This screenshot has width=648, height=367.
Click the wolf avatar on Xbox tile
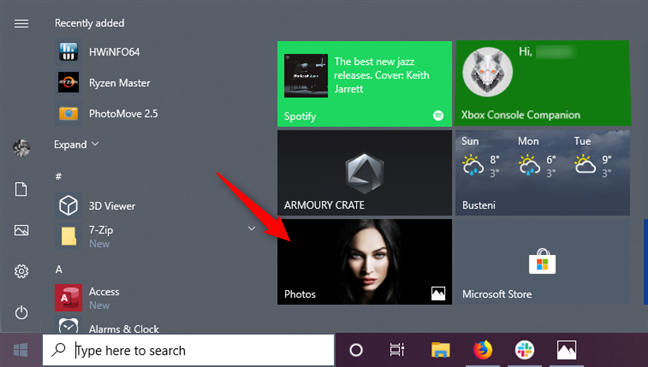[x=487, y=72]
